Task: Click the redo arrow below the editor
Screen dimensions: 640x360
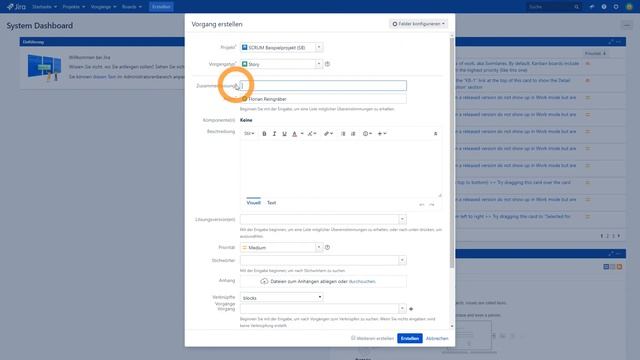Action: [432, 204]
